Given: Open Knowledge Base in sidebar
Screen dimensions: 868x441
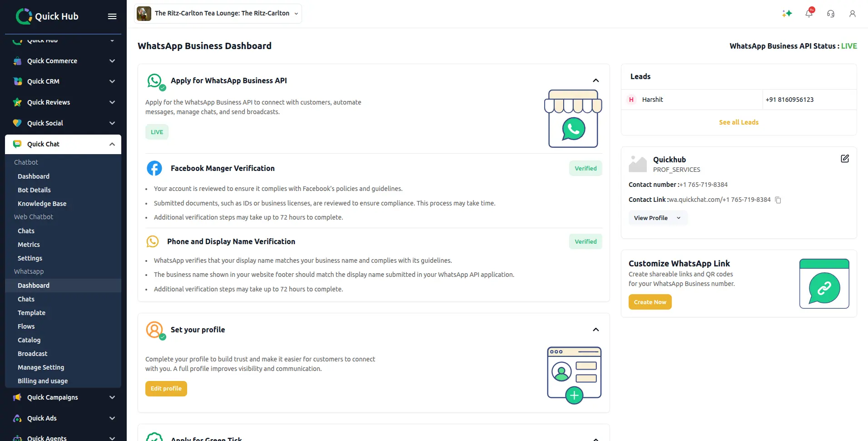Looking at the screenshot, I should [x=42, y=204].
